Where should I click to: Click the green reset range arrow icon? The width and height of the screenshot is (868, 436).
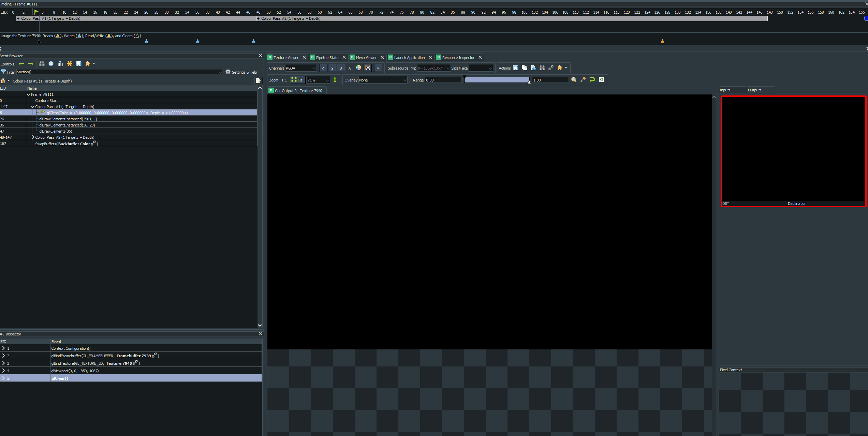pyautogui.click(x=592, y=80)
